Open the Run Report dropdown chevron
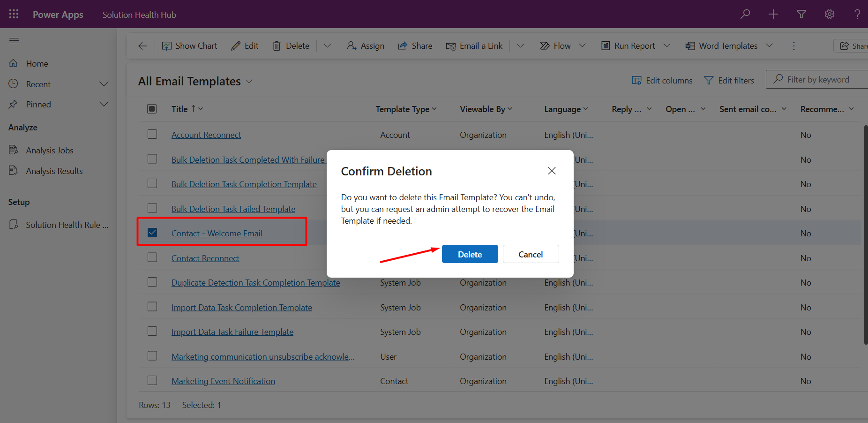The image size is (868, 423). tap(667, 46)
